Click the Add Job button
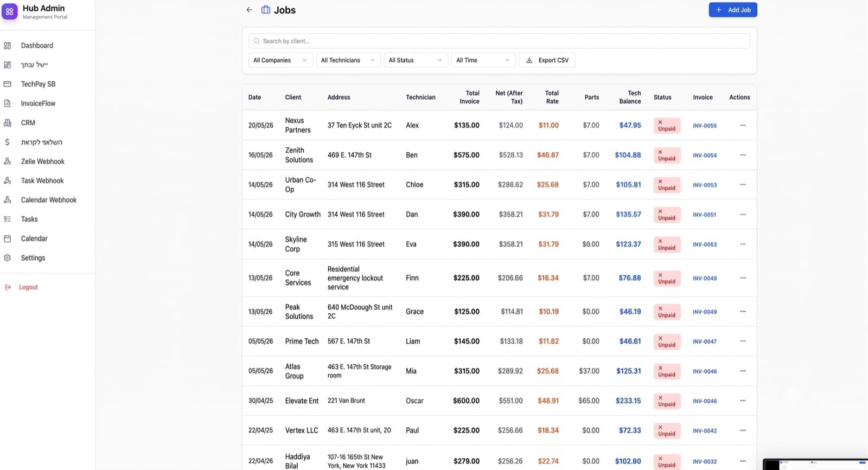868x470 pixels. 733,10
